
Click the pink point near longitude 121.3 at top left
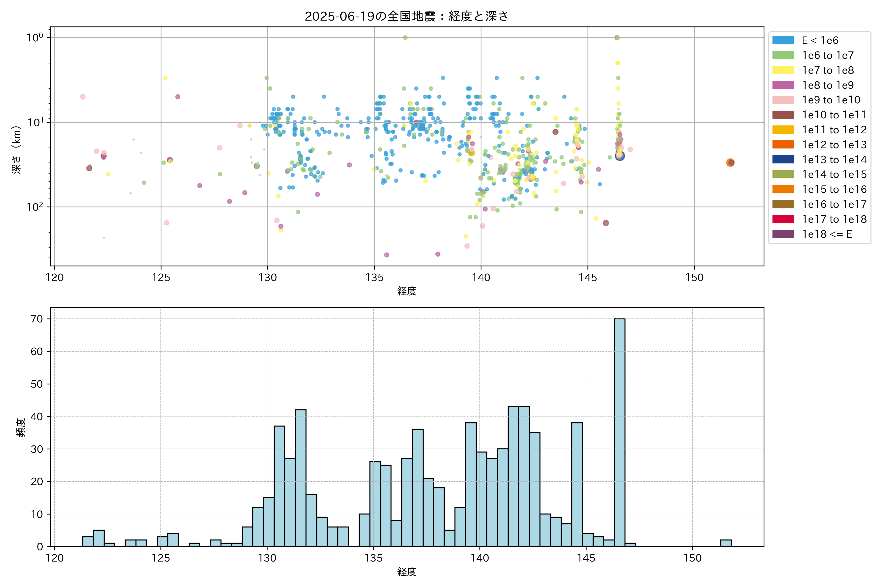[83, 97]
